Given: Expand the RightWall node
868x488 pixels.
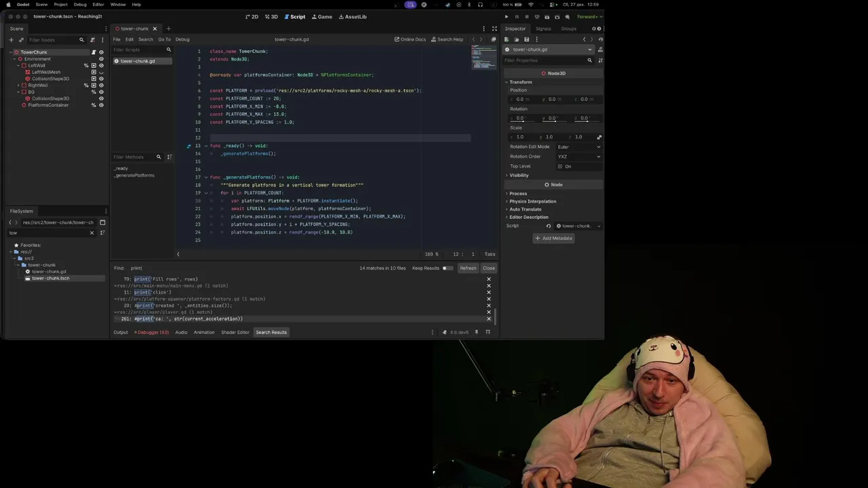Looking at the screenshot, I should click(19, 85).
